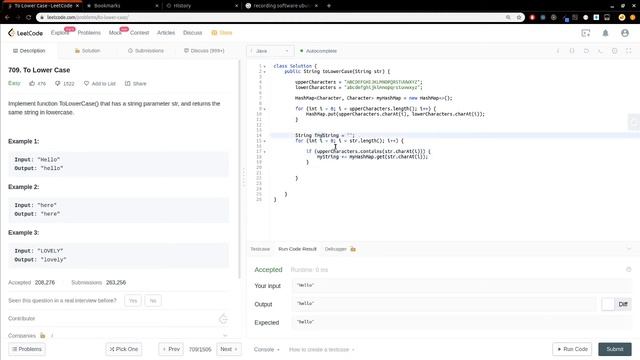Fold code at line 15 arrow
The width and height of the screenshot is (640, 360).
(264, 141)
